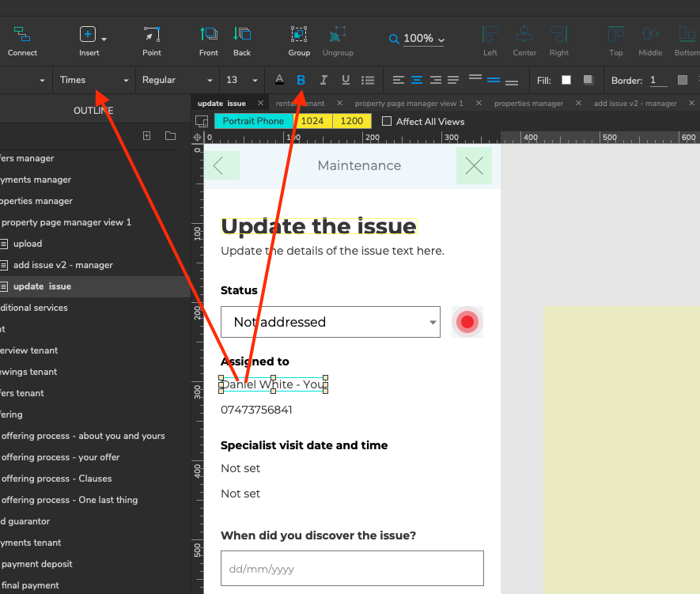This screenshot has width=700, height=594.
Task: Switch to the properties manager tab
Action: [x=528, y=104]
